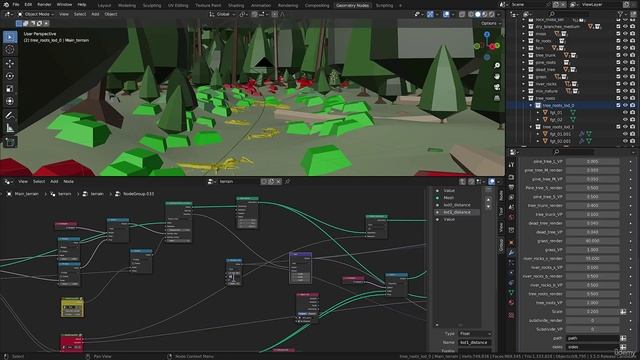Toggle the tree_trunk collection exclude checkbox
Viewport: 640px width, 360px height.
(618, 56)
